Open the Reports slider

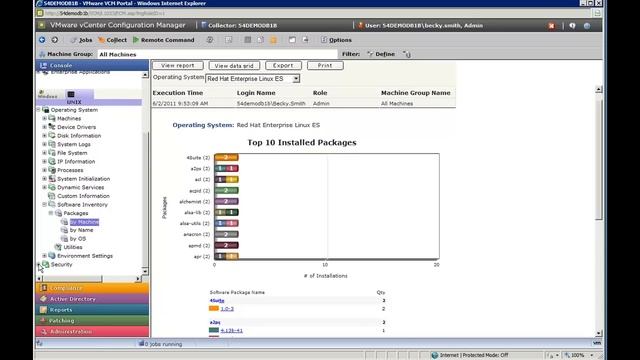pyautogui.click(x=92, y=310)
